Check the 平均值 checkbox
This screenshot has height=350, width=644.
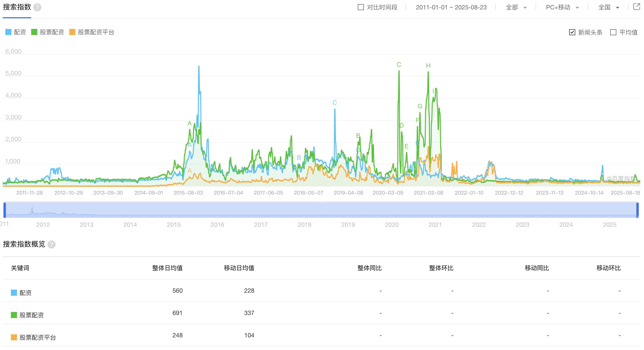[613, 32]
